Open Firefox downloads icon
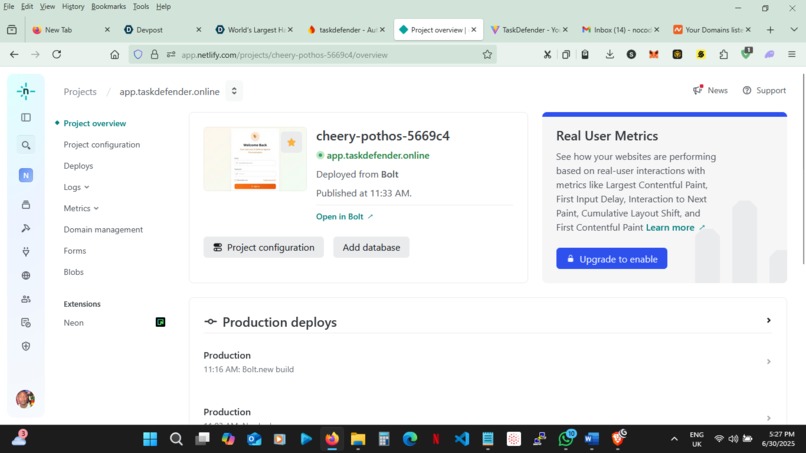Image resolution: width=806 pixels, height=453 pixels. click(610, 55)
